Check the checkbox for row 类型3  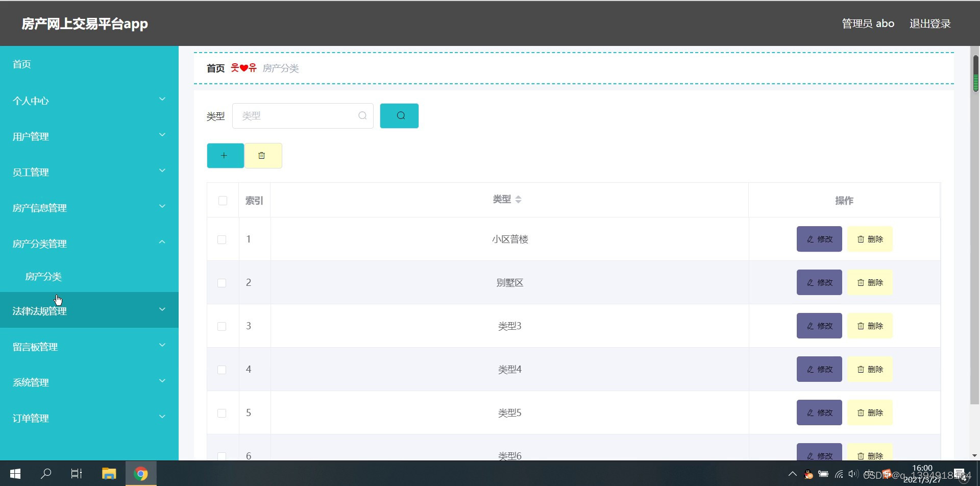click(x=222, y=326)
